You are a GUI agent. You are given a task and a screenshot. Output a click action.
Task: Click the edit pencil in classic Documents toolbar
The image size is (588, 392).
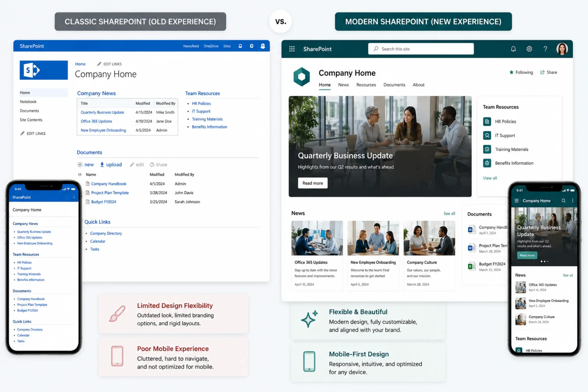[x=132, y=164]
